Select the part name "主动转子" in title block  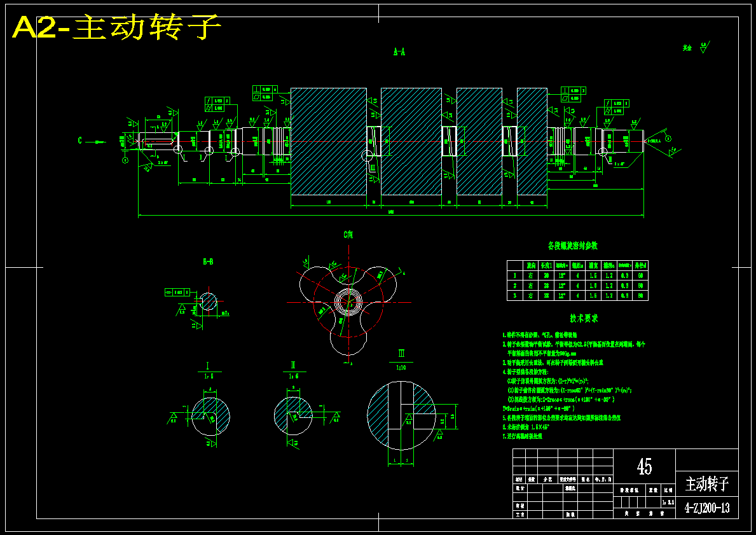707,484
